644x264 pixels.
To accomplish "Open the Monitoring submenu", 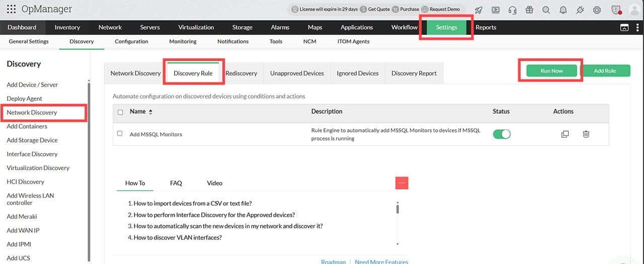I will click(x=183, y=41).
